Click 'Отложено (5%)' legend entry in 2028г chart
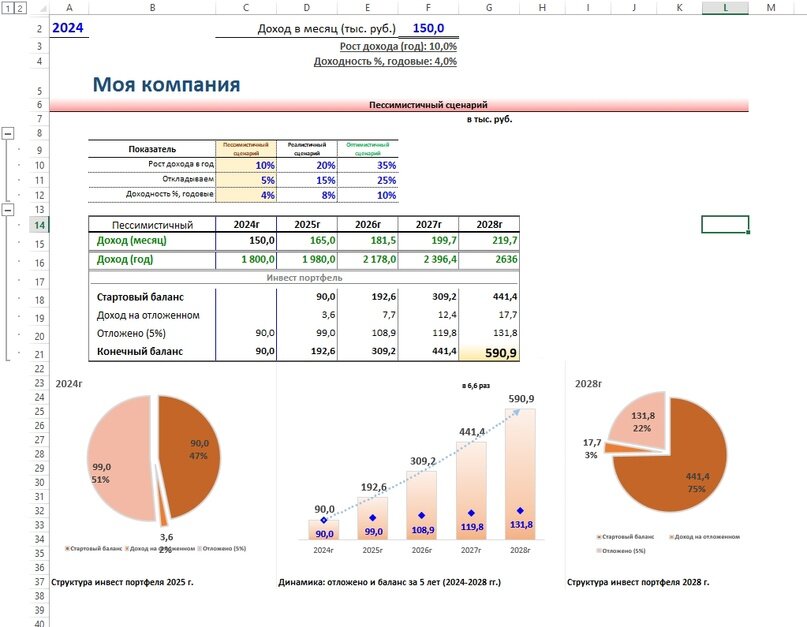The height and width of the screenshot is (627, 807). click(621, 551)
